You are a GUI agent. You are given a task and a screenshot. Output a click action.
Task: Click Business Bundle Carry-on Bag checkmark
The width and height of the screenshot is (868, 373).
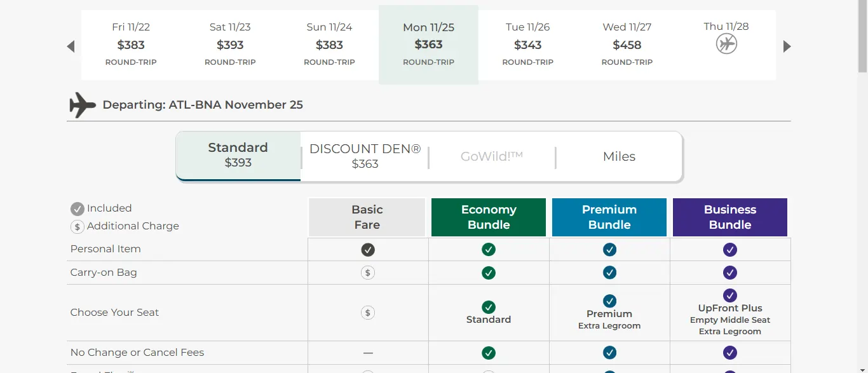(730, 273)
